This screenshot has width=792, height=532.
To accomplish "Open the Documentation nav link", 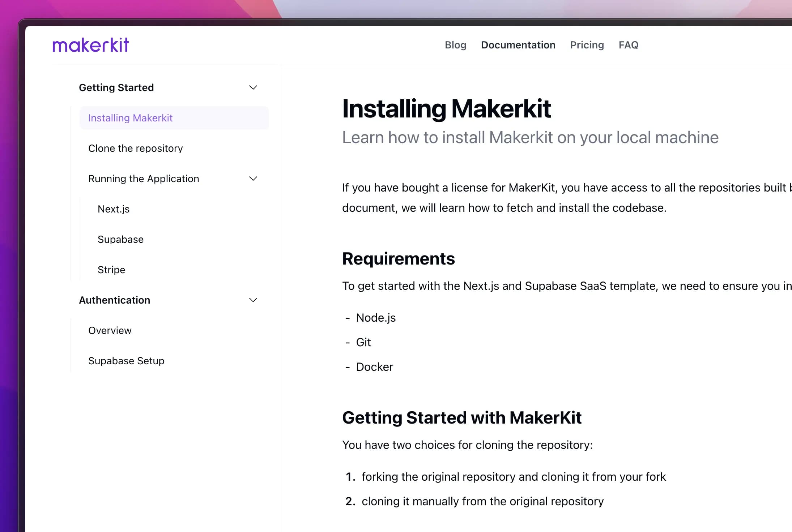I will (x=518, y=45).
